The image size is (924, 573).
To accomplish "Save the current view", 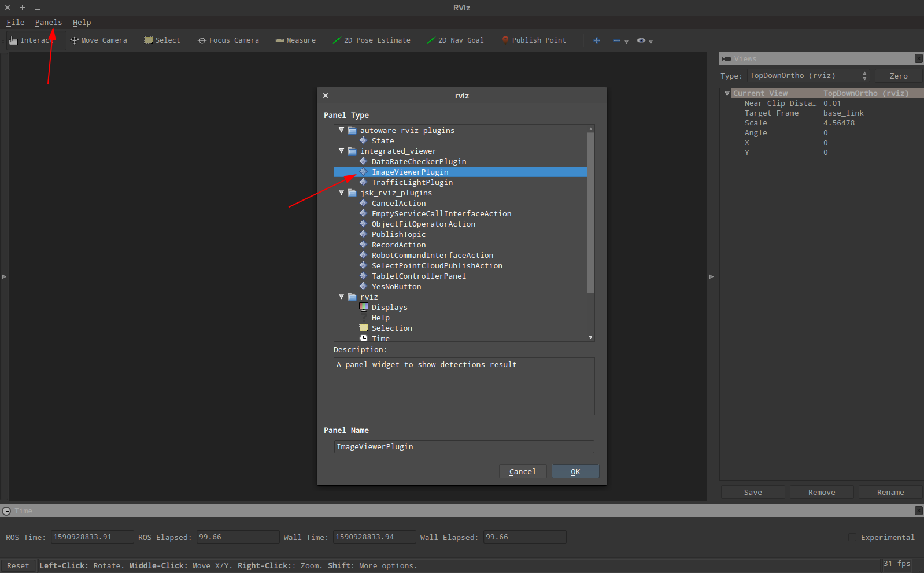I will point(753,493).
